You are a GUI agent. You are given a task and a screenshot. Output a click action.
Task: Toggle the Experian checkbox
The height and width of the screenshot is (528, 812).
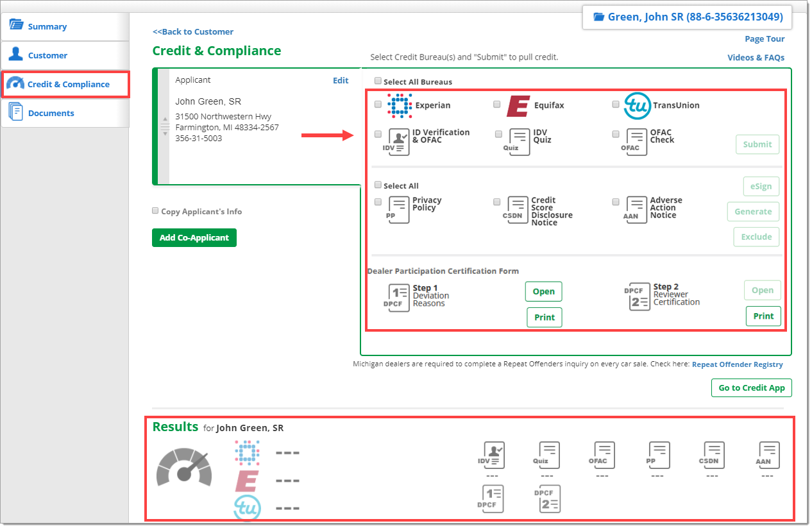[x=378, y=105]
